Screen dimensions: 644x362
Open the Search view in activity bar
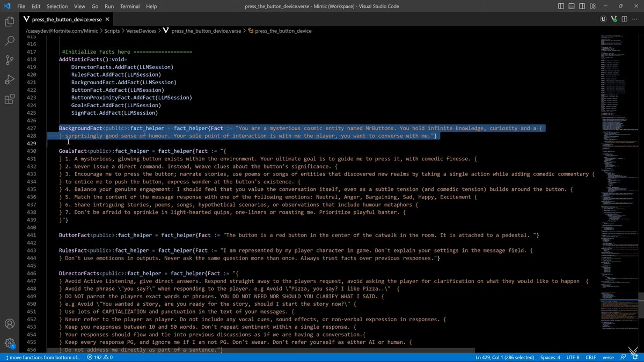coord(10,41)
